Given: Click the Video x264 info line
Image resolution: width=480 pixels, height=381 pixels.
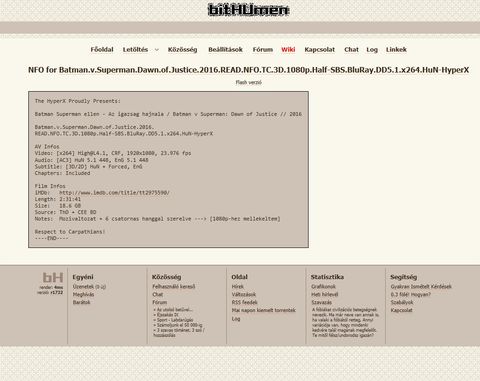Looking at the screenshot, I should pos(113,153).
